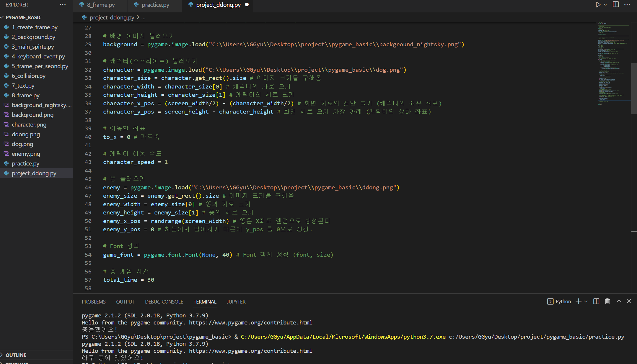
Task: Open terminal launch profile dropdown arrow
Action: (x=586, y=301)
